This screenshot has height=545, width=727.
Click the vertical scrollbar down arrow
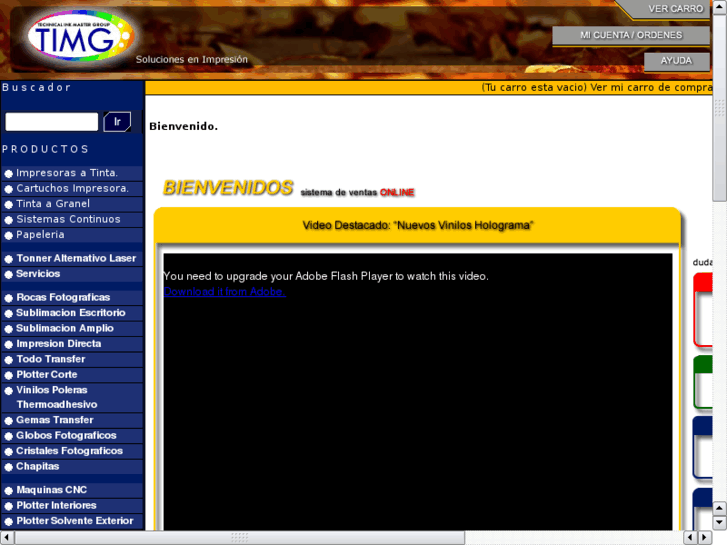click(x=720, y=523)
